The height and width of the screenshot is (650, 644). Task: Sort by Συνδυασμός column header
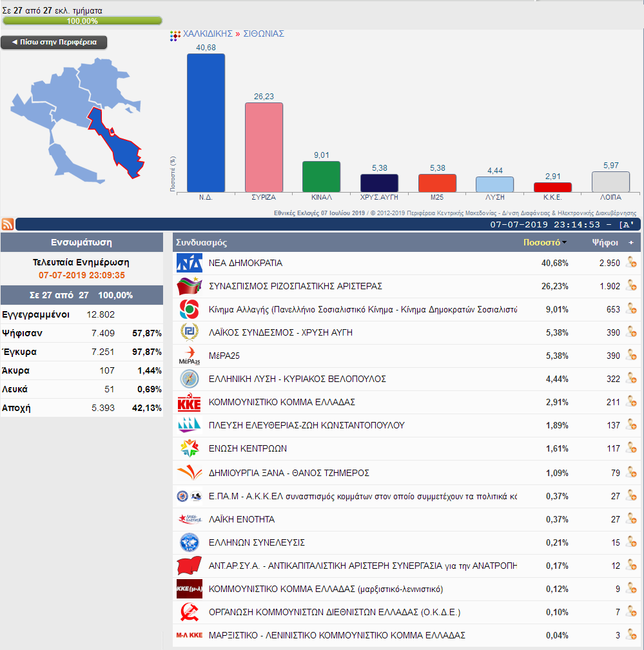pos(201,242)
